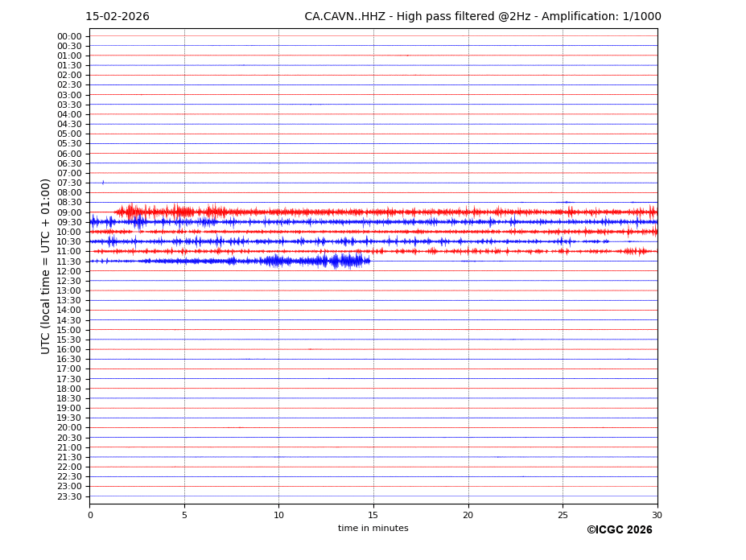The height and width of the screenshot is (560, 746).
Task: Click the 30 tick on the x-axis
Action: pyautogui.click(x=657, y=515)
